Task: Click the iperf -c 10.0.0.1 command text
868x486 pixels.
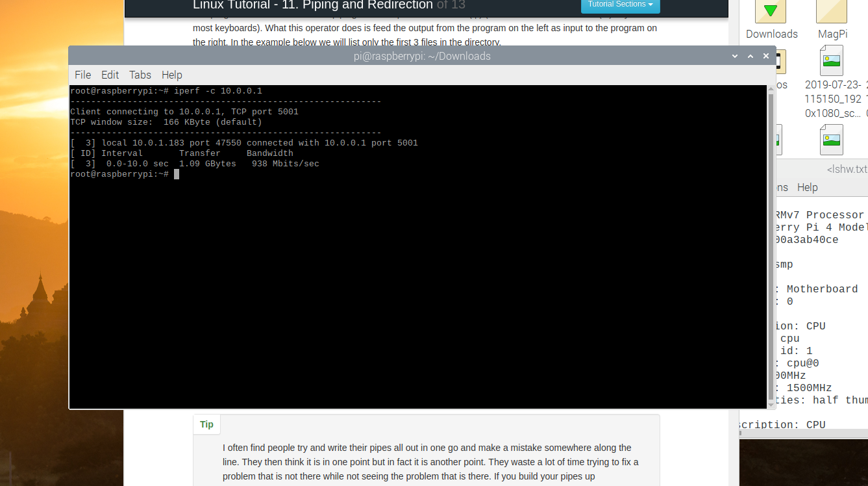Action: pyautogui.click(x=218, y=91)
